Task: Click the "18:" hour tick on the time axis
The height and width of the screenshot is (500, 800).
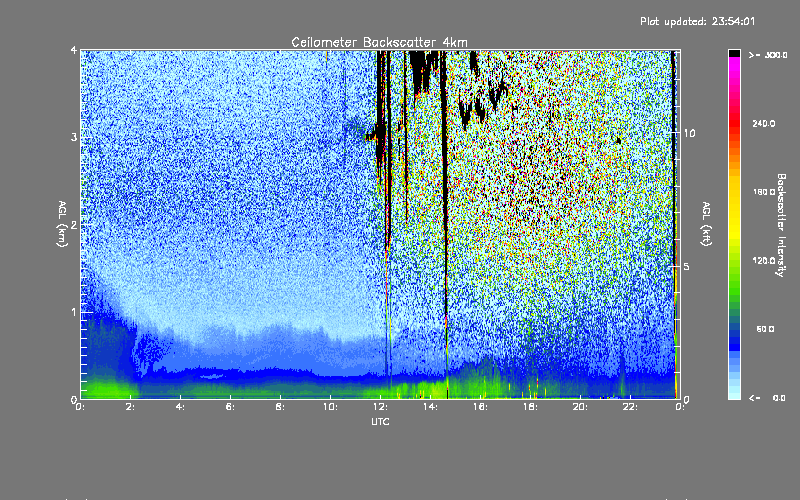Action: 530,407
